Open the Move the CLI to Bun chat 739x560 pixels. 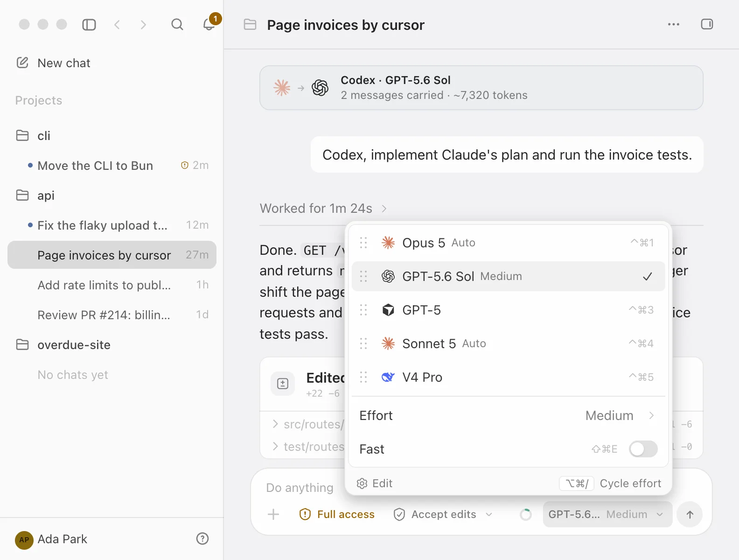112,165
